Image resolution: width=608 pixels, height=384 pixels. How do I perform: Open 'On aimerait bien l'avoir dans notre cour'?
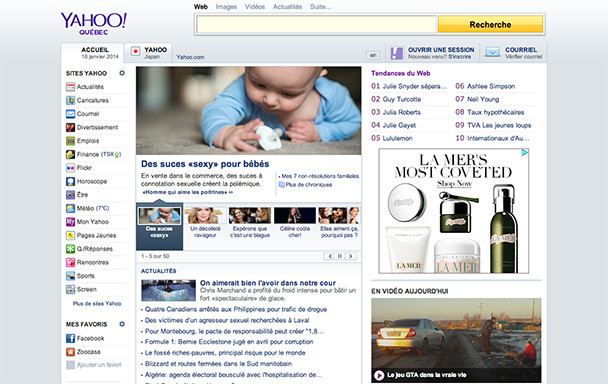(x=268, y=283)
